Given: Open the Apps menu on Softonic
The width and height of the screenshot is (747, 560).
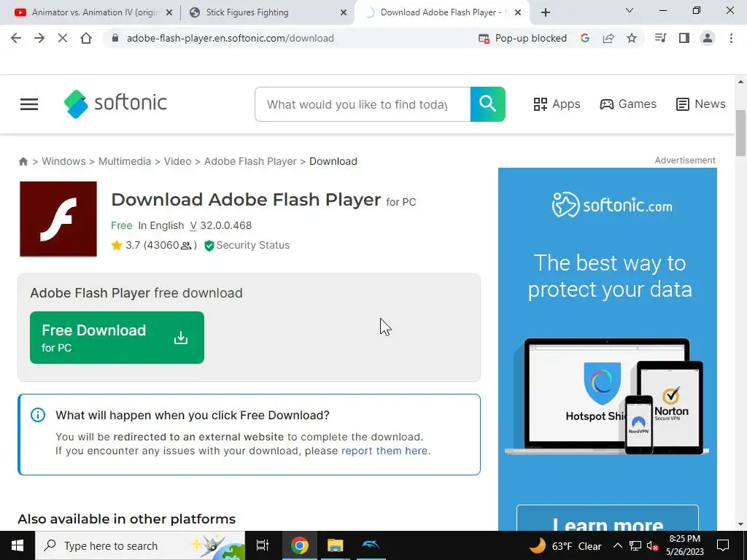Looking at the screenshot, I should click(557, 104).
